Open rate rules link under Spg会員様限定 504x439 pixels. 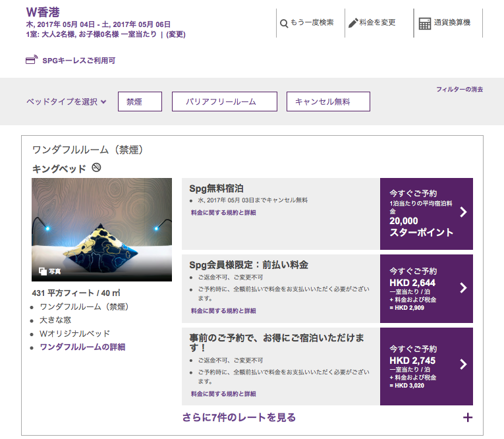pos(223,310)
